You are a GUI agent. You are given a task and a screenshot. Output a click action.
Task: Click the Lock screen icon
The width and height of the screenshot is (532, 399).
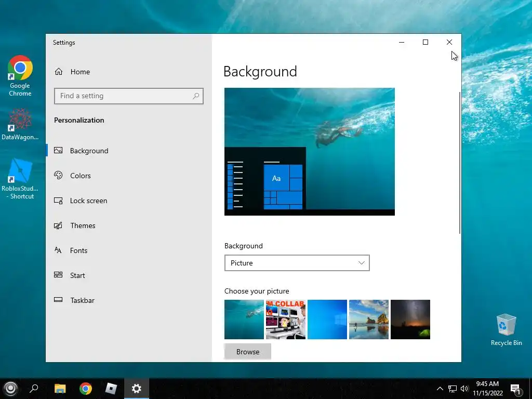[58, 201]
